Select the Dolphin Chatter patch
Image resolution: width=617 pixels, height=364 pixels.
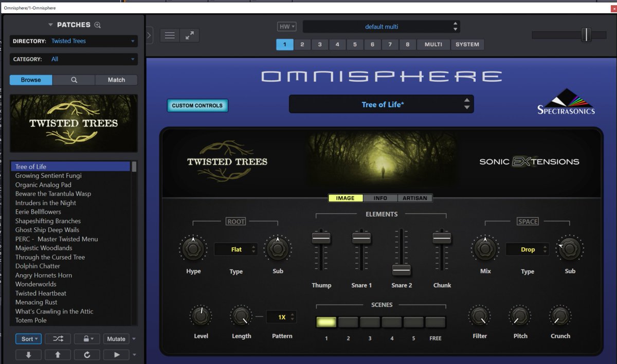point(71,266)
